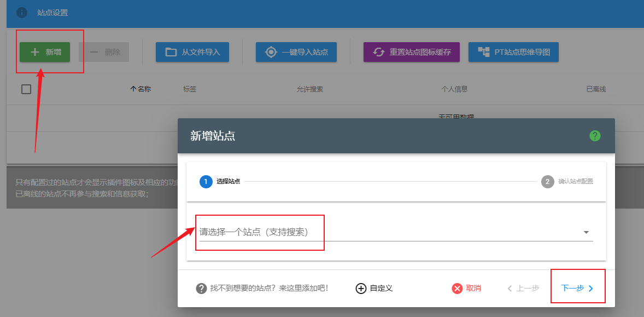This screenshot has width=644, height=317.
Task: Click the info icon beside 站点设置
Action: [x=22, y=12]
